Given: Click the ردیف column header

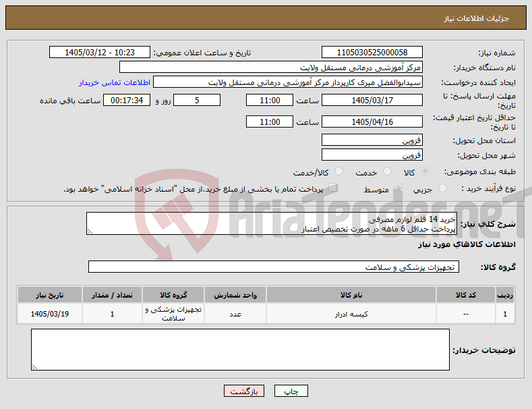Looking at the screenshot, I should pos(505,295).
